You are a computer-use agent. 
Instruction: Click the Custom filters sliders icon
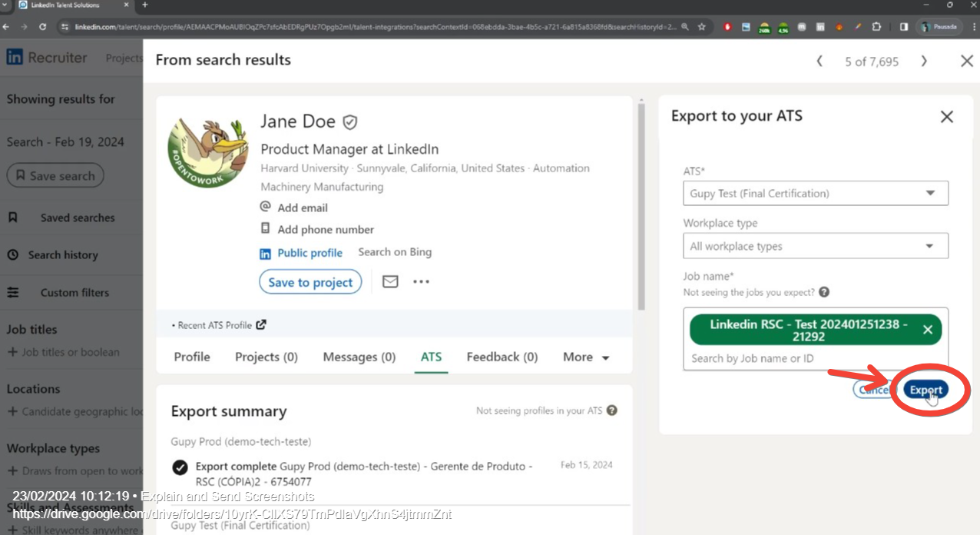coord(13,292)
